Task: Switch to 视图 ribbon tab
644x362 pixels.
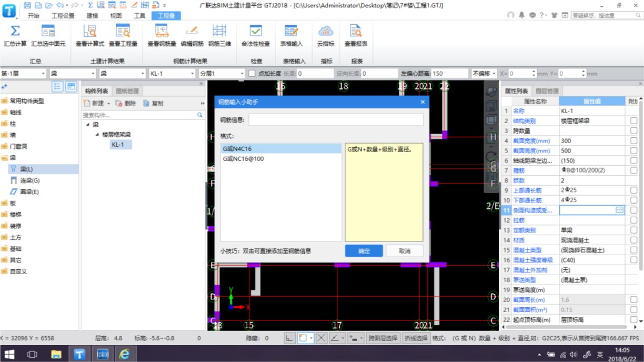Action: point(116,16)
